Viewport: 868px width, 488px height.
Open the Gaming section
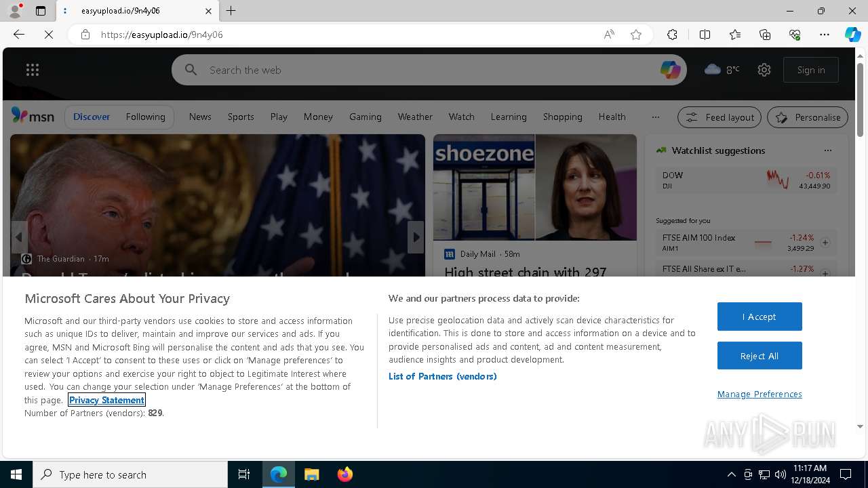366,117
